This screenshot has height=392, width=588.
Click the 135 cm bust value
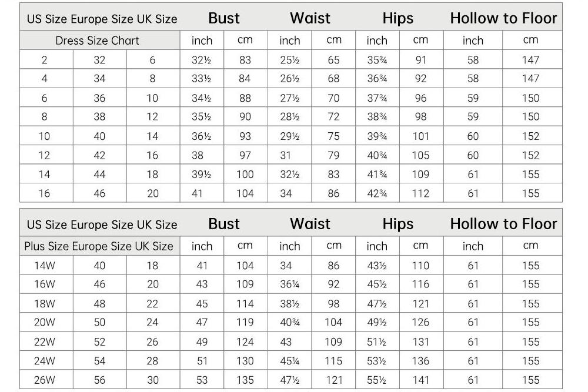click(x=245, y=380)
